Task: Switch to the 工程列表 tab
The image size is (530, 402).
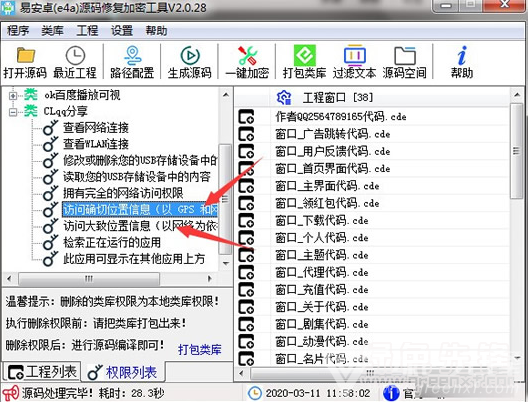Action: (43, 372)
